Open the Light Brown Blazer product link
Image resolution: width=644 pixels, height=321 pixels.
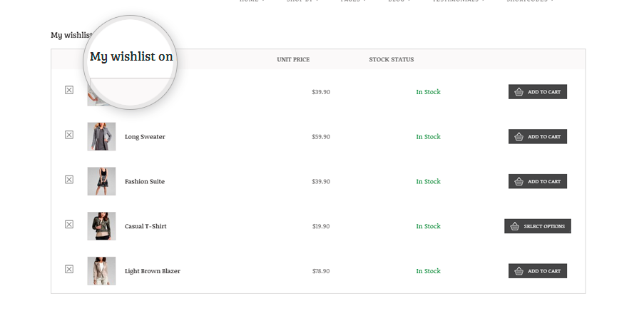(153, 271)
